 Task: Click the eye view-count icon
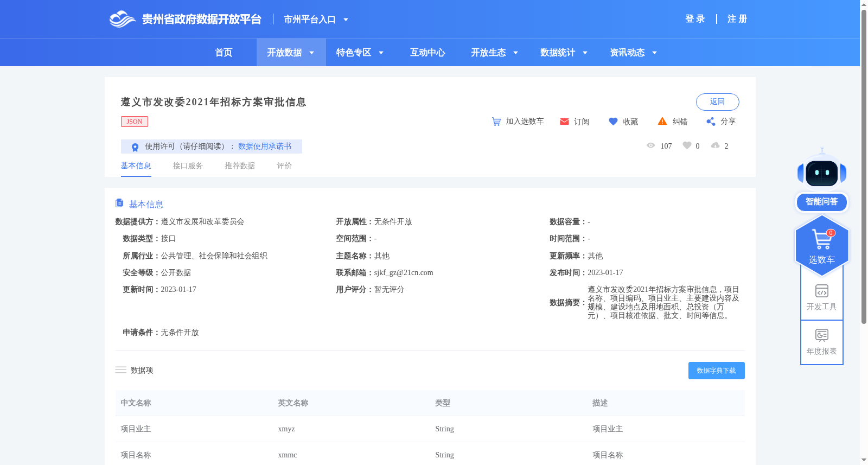point(651,145)
